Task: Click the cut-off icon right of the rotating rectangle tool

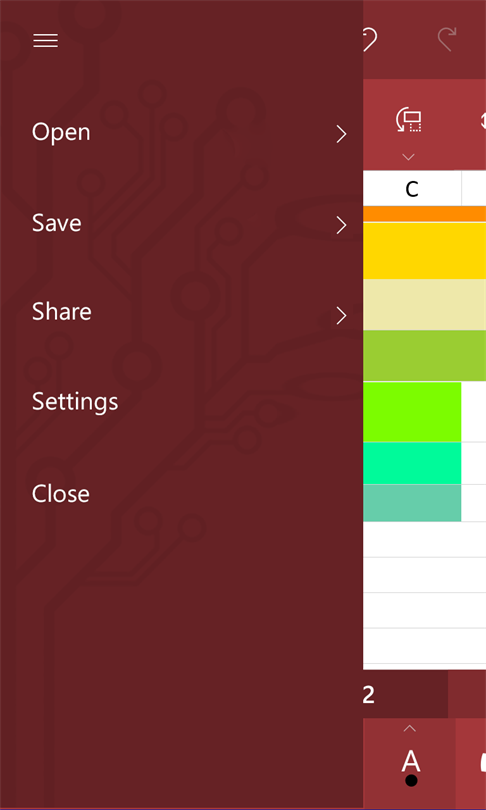Action: pos(483,120)
